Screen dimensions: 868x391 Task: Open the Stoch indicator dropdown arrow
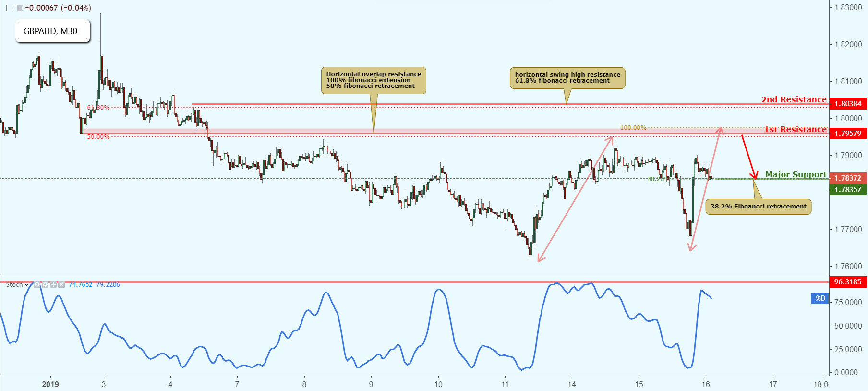pyautogui.click(x=26, y=285)
